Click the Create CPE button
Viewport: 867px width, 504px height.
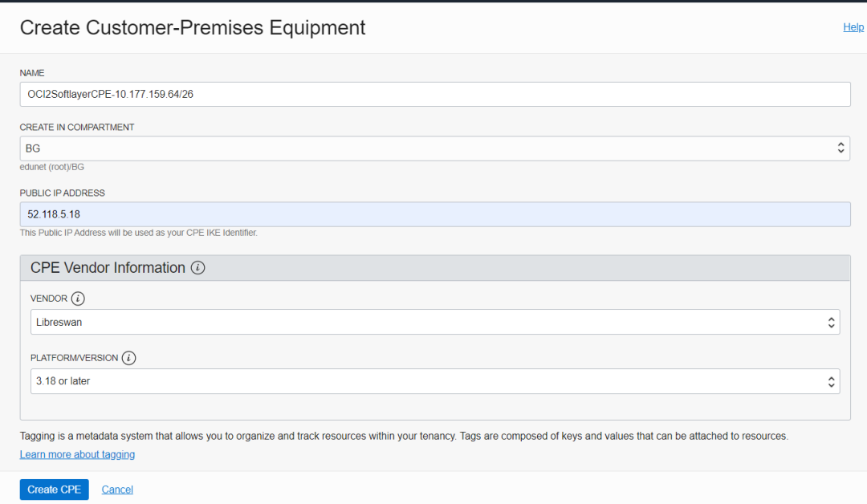click(x=55, y=490)
